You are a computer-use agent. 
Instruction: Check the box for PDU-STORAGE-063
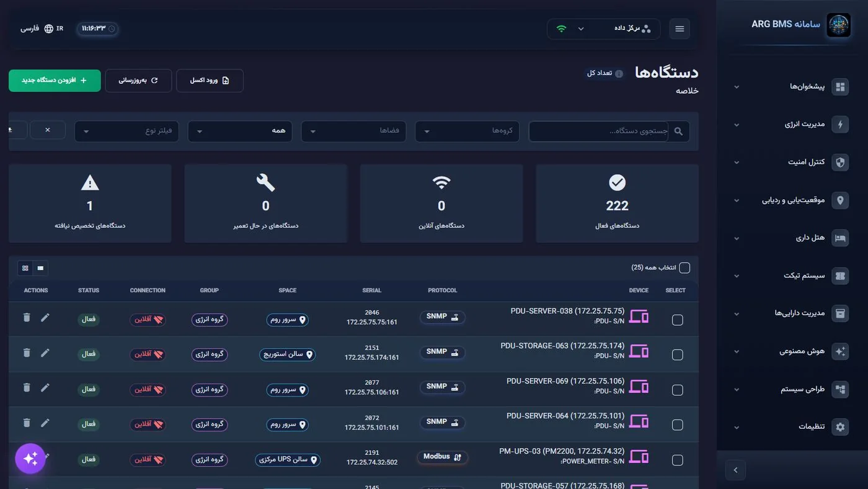678,355
